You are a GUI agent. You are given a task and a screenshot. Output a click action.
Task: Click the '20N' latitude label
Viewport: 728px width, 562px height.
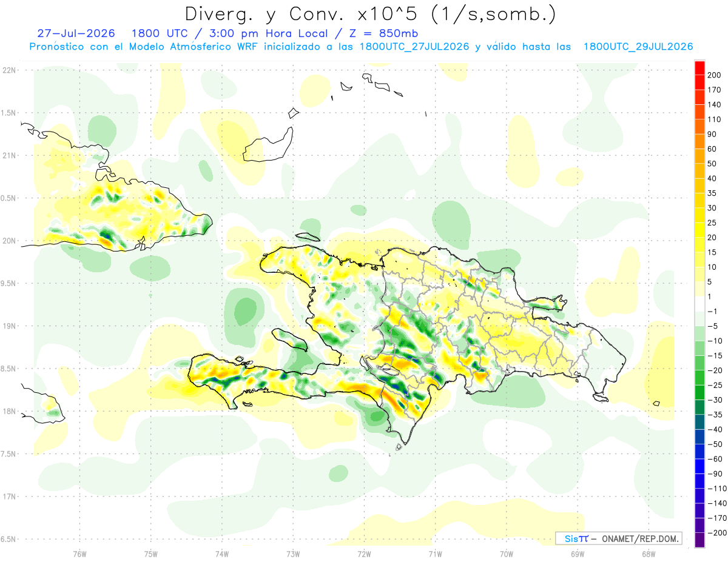pyautogui.click(x=8, y=241)
